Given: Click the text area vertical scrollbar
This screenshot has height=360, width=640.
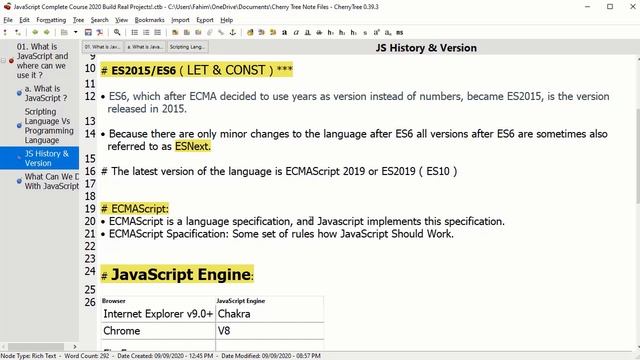Looking at the screenshot, I should pyautogui.click(x=638, y=155).
